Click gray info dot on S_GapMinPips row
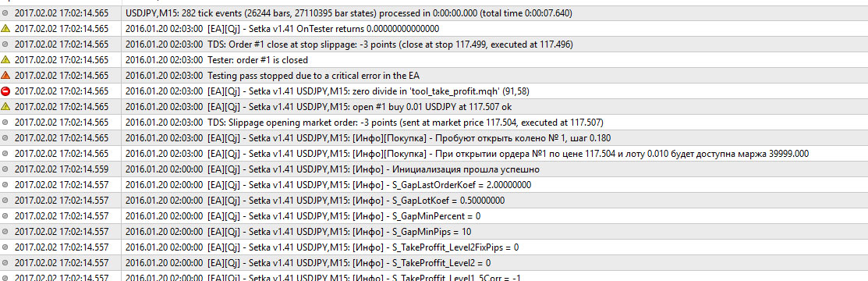The height and width of the screenshot is (281, 868). click(x=6, y=232)
